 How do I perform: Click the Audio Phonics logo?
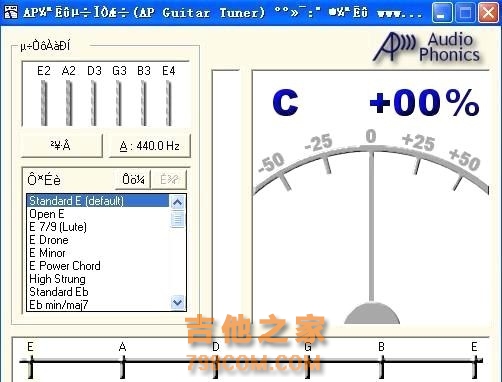click(x=427, y=48)
